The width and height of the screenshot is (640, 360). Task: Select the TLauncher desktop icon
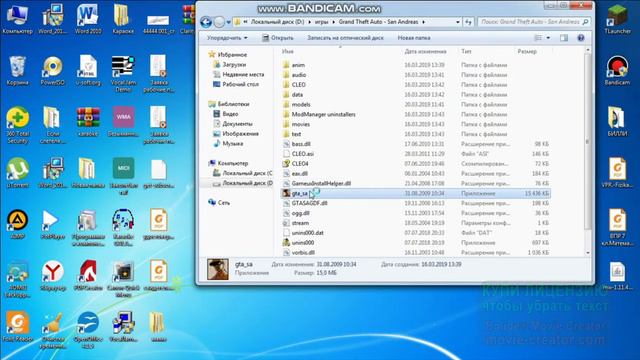coord(617,19)
